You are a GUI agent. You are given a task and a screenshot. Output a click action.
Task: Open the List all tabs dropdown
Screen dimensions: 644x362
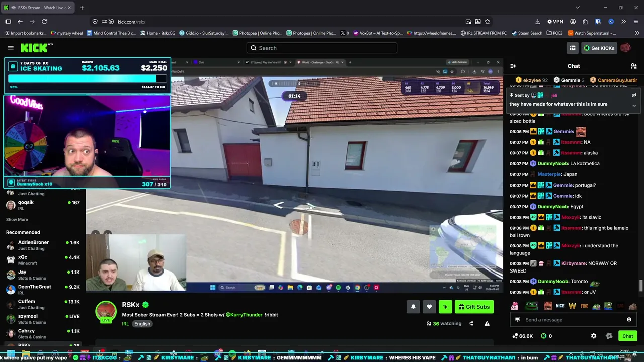tap(577, 8)
